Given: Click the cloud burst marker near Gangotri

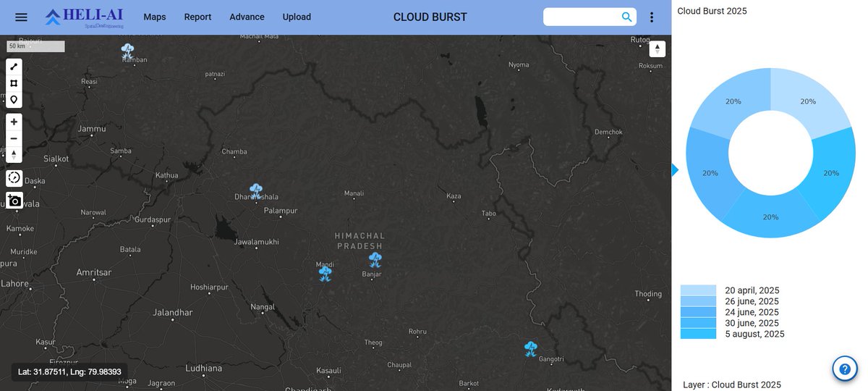Looking at the screenshot, I should coord(531,349).
